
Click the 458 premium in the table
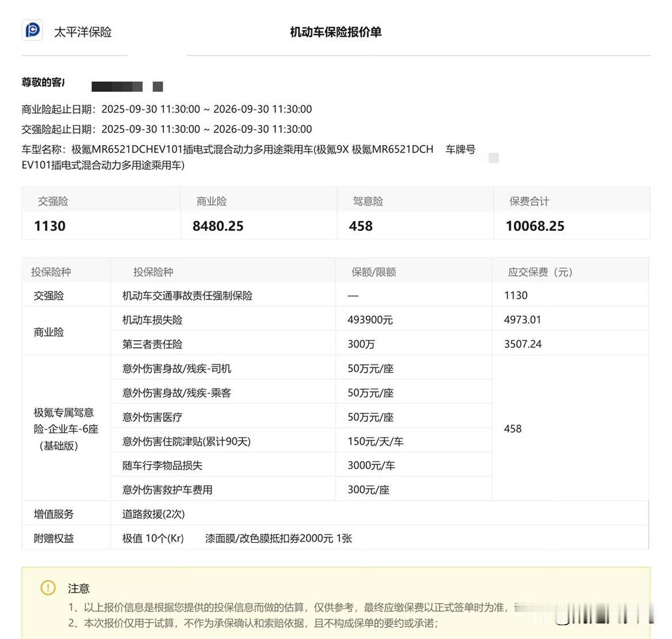coord(513,429)
